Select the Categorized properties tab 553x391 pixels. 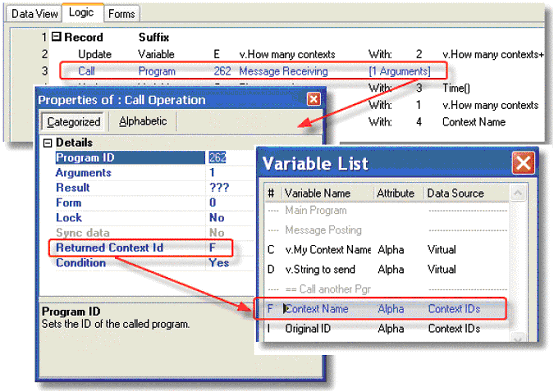[x=73, y=122]
